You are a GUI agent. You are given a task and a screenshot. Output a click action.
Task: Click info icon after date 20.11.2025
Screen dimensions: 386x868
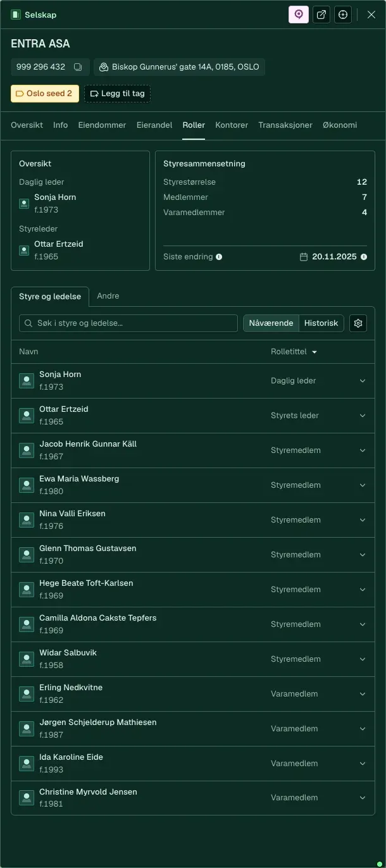[x=363, y=257]
